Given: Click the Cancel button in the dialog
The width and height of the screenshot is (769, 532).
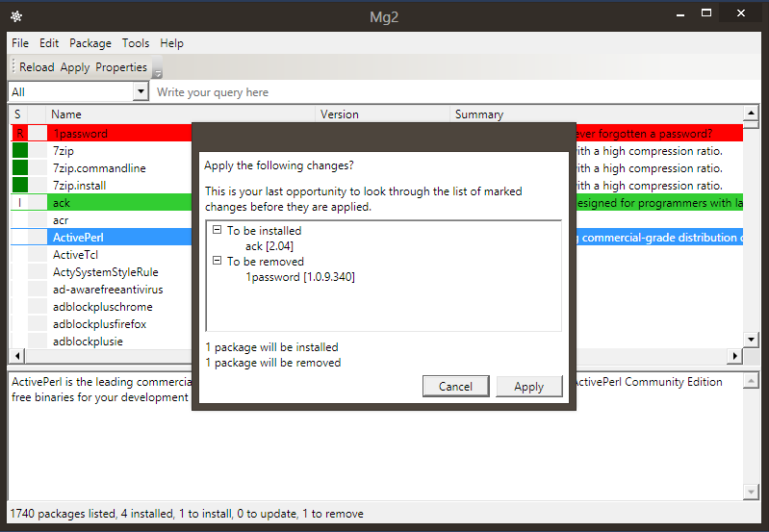Looking at the screenshot, I should pyautogui.click(x=455, y=387).
